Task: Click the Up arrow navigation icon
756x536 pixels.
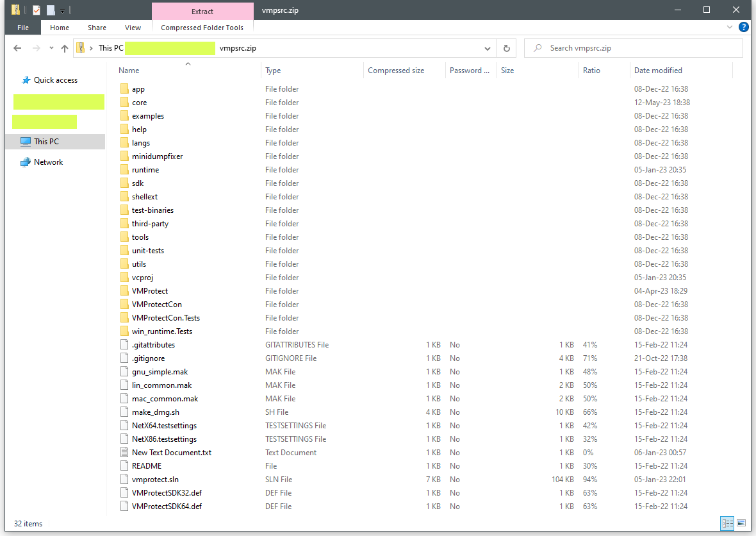Action: click(x=64, y=47)
